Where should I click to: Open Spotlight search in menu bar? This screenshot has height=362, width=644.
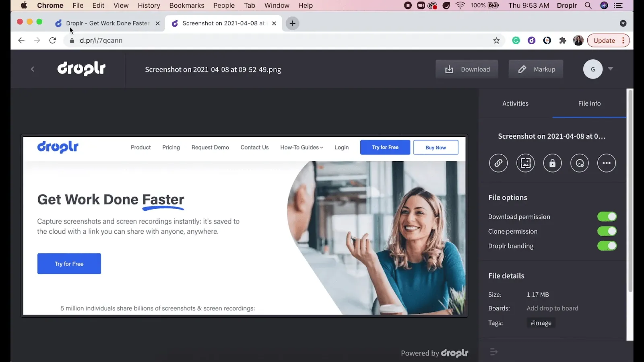coord(588,5)
